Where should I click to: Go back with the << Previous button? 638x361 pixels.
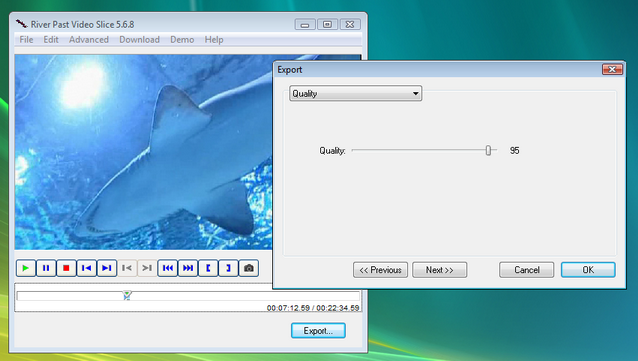[x=380, y=270]
